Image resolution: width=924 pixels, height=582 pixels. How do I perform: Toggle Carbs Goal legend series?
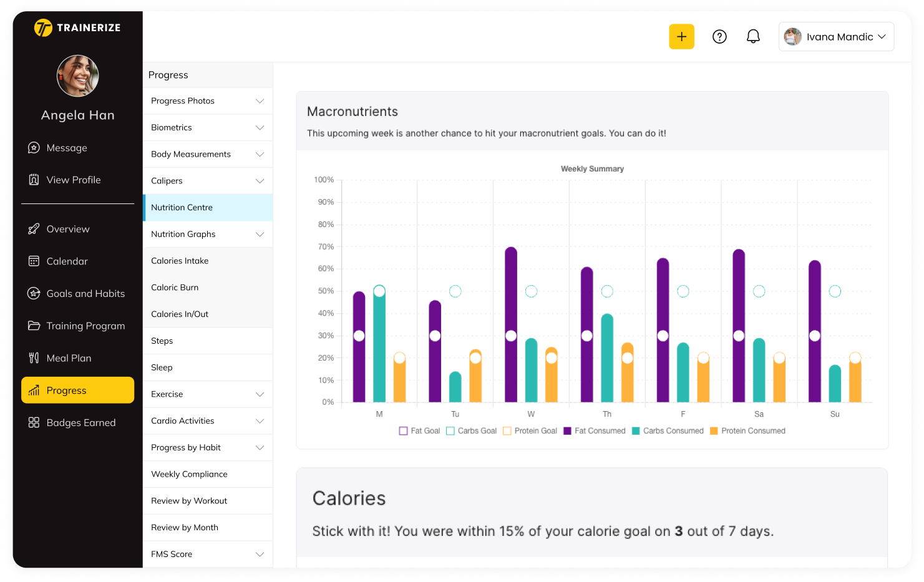(471, 431)
